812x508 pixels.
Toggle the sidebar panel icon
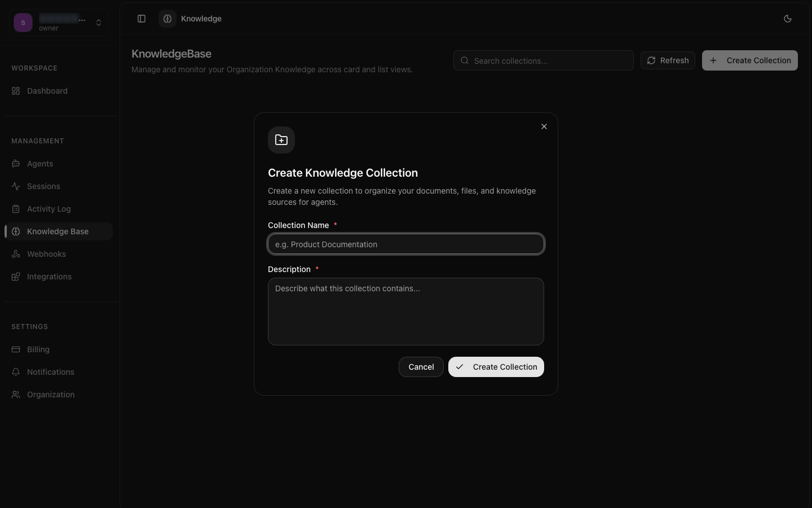click(142, 19)
